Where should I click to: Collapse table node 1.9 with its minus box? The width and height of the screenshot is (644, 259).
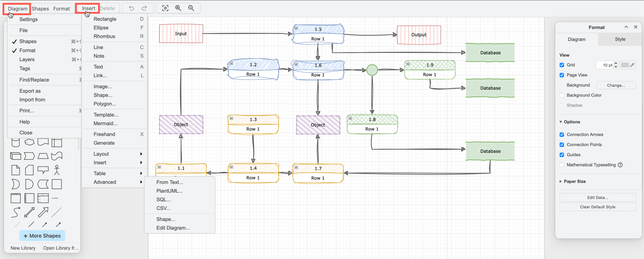[408, 63]
